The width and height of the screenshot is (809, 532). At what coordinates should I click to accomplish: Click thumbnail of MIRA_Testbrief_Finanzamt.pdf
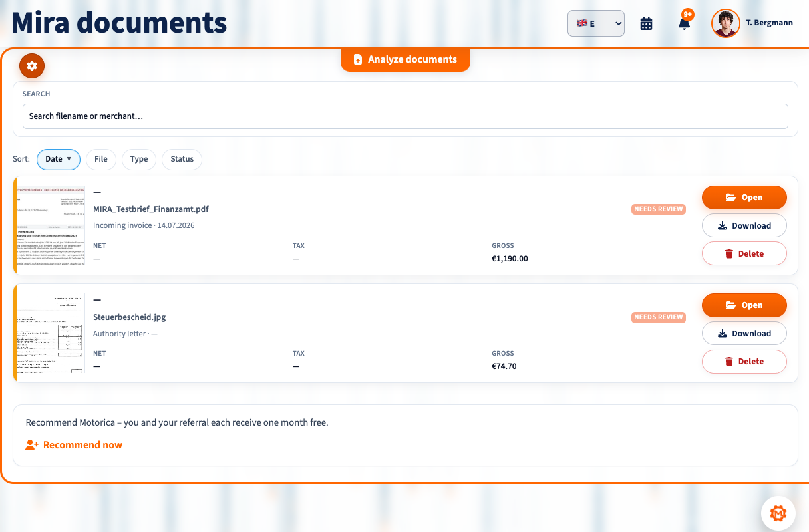(51, 225)
